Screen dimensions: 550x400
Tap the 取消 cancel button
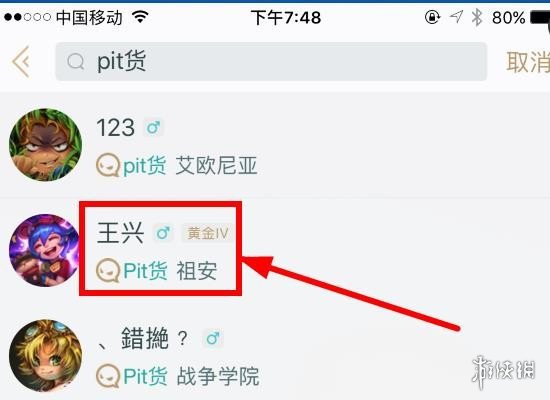[528, 62]
